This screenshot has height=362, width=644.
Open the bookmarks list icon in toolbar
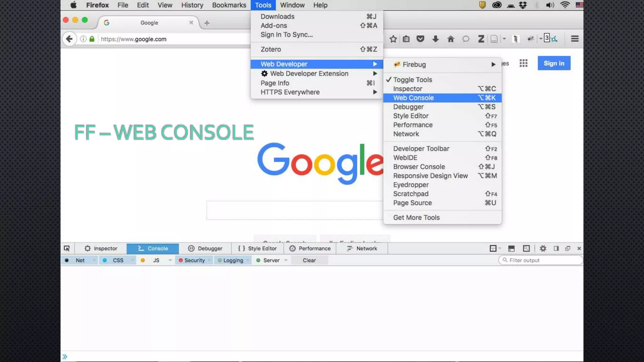click(406, 39)
